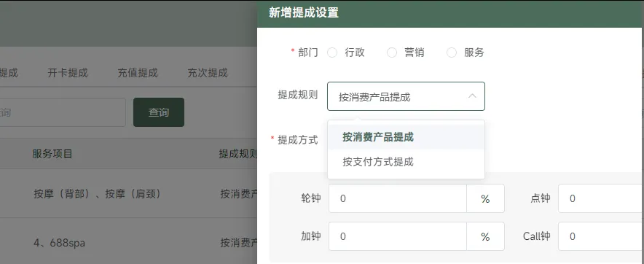Image resolution: width=644 pixels, height=264 pixels.
Task: Click the 点钟 input field
Action: (601, 198)
